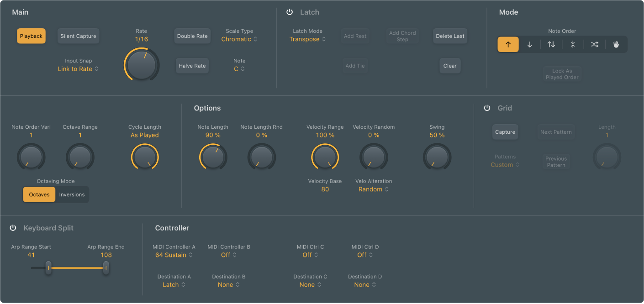Toggle the Grid section power button

click(x=487, y=108)
